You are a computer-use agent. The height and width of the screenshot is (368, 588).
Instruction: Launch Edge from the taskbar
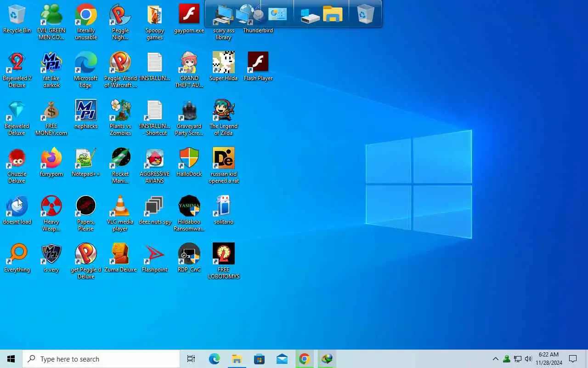[x=214, y=359]
